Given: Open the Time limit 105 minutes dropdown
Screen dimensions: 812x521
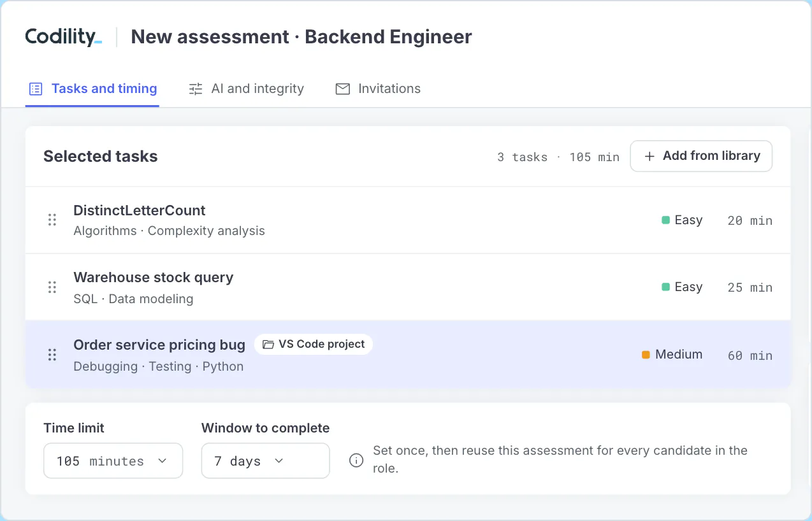Looking at the screenshot, I should (113, 460).
